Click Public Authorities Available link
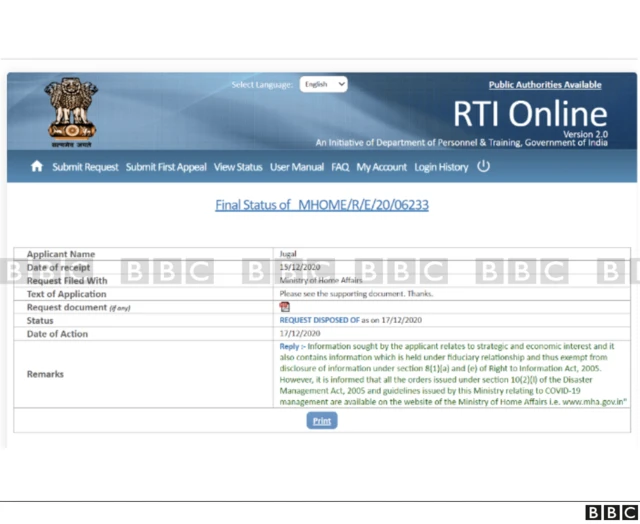The width and height of the screenshot is (640, 524). pos(545,85)
